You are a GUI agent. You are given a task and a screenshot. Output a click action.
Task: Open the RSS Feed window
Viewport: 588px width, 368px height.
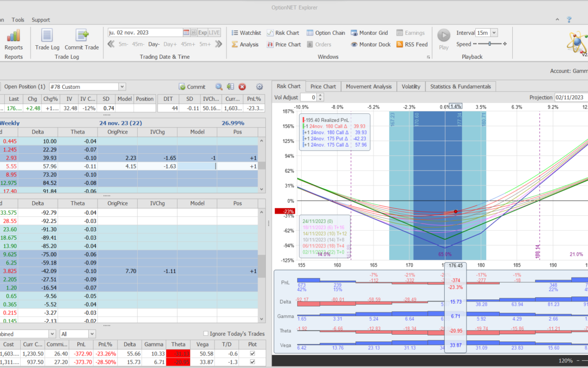[x=412, y=45]
